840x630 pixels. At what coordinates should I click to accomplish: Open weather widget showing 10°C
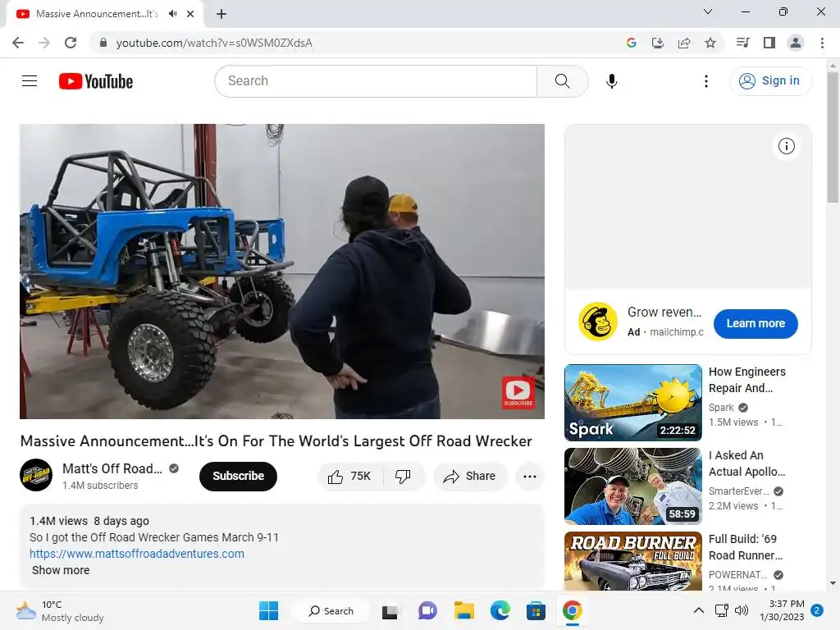pos(60,610)
